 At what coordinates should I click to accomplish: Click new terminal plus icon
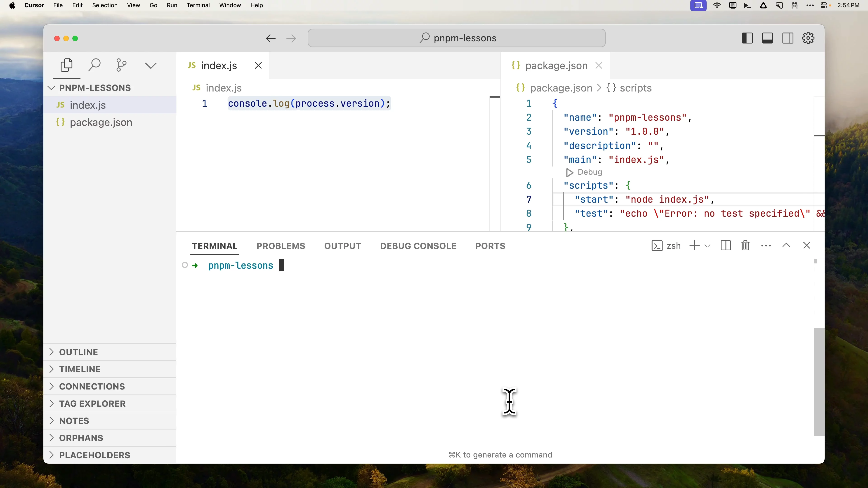click(x=694, y=246)
